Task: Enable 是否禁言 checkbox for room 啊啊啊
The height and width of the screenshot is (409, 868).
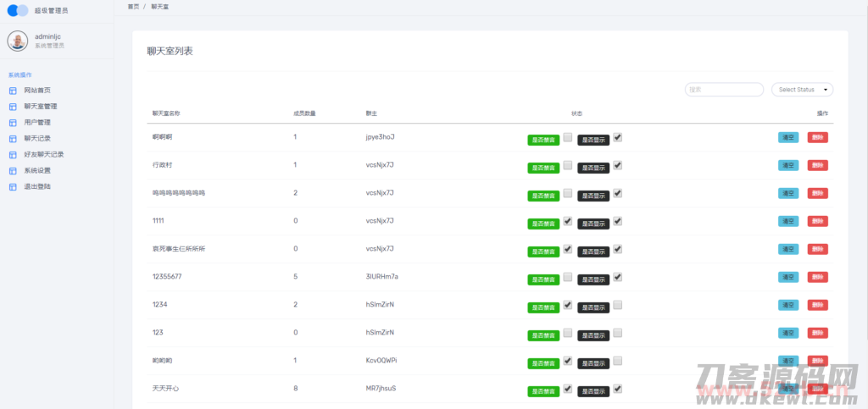Action: coord(567,137)
